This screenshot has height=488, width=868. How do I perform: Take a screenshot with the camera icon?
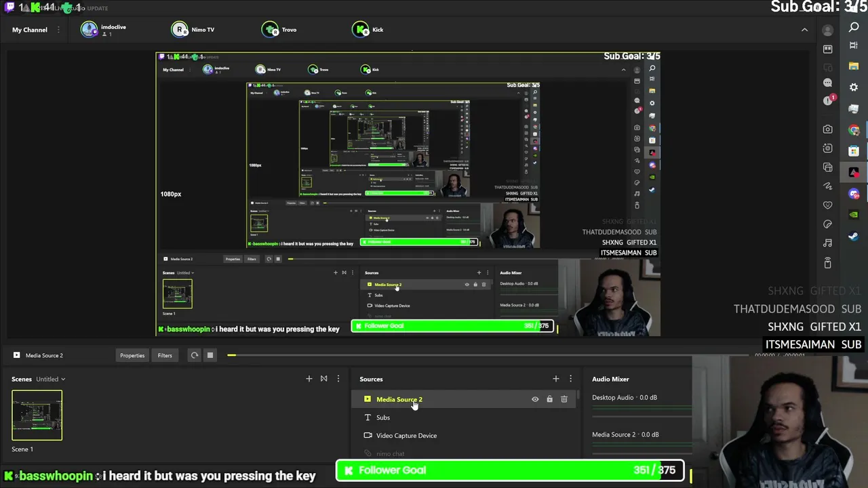(x=827, y=129)
